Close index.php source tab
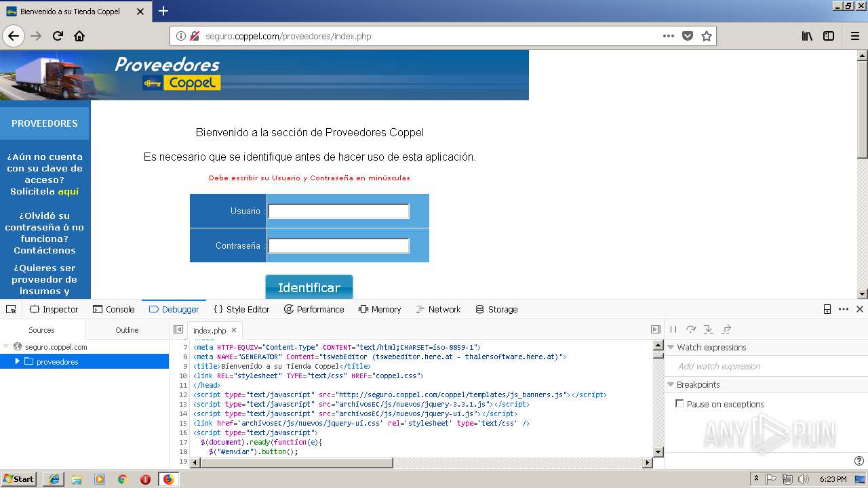 coord(234,330)
